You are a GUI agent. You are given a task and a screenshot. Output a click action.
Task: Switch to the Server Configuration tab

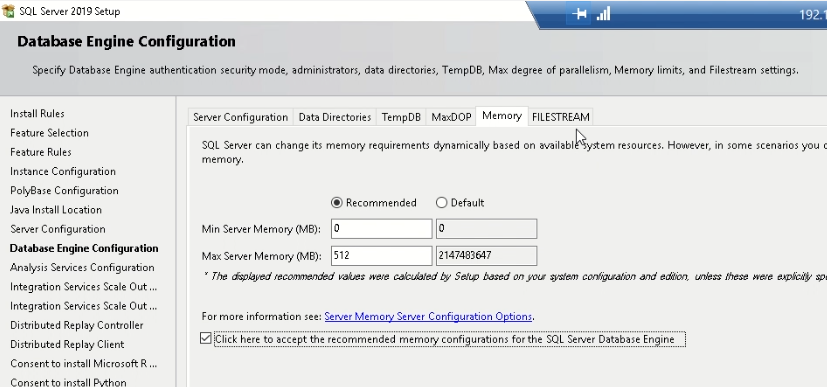tap(241, 117)
